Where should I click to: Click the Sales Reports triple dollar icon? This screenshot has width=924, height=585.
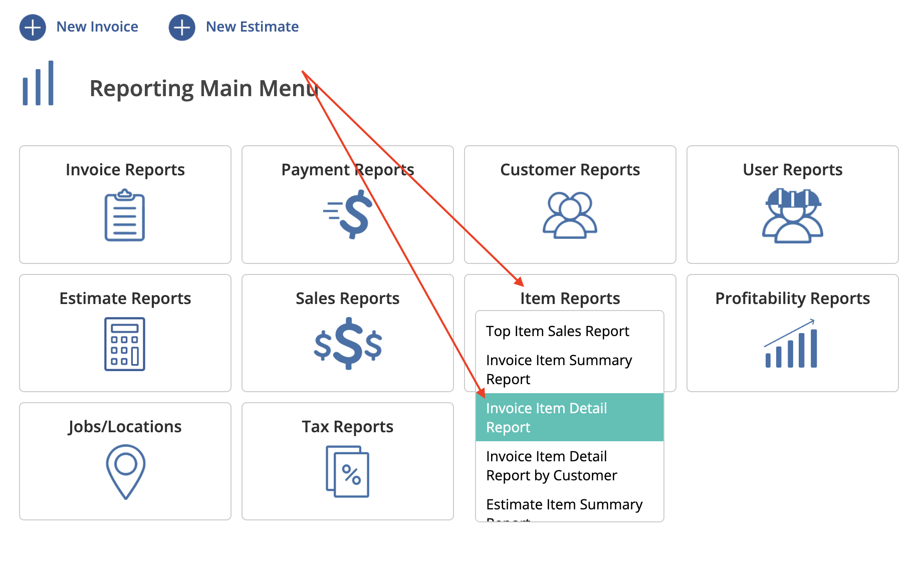(x=348, y=344)
